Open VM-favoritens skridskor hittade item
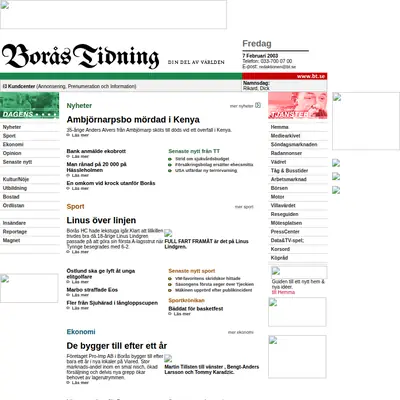This screenshot has height=400, width=400. 208,278
